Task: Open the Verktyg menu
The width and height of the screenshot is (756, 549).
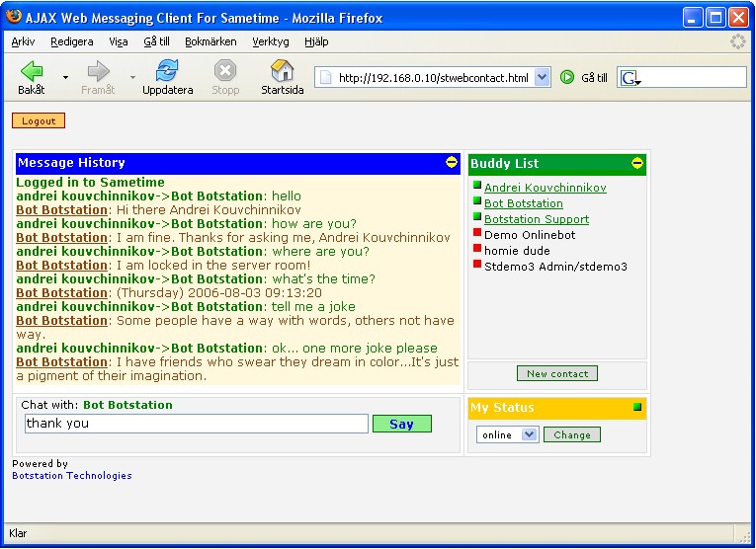Action: [x=271, y=41]
